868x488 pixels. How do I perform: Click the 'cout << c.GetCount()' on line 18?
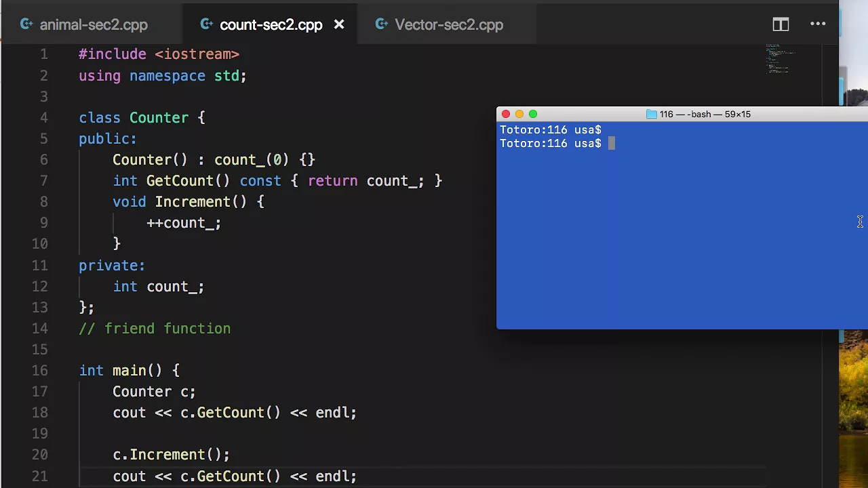point(197,413)
